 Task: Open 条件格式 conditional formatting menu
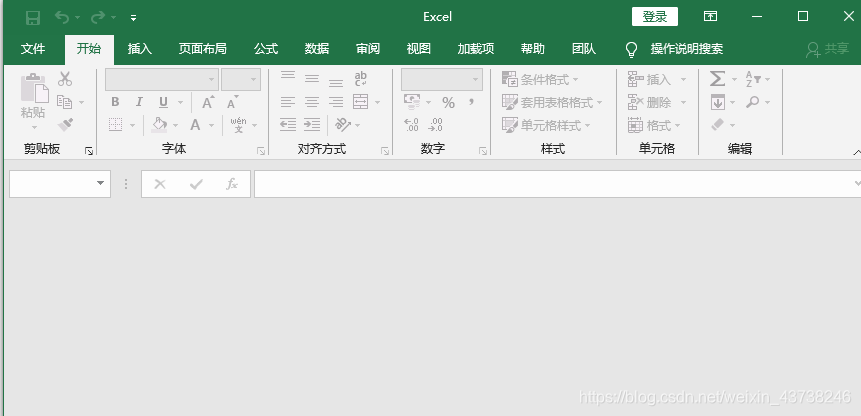[x=540, y=80]
